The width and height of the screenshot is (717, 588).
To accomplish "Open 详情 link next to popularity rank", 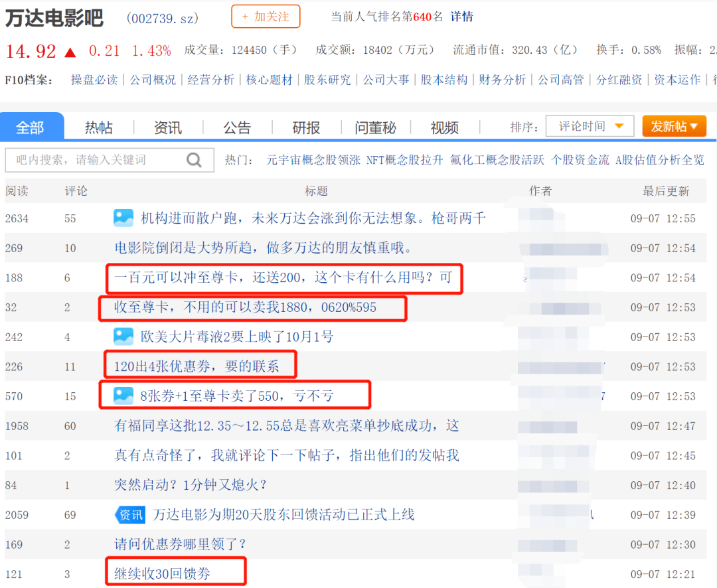I will (462, 17).
